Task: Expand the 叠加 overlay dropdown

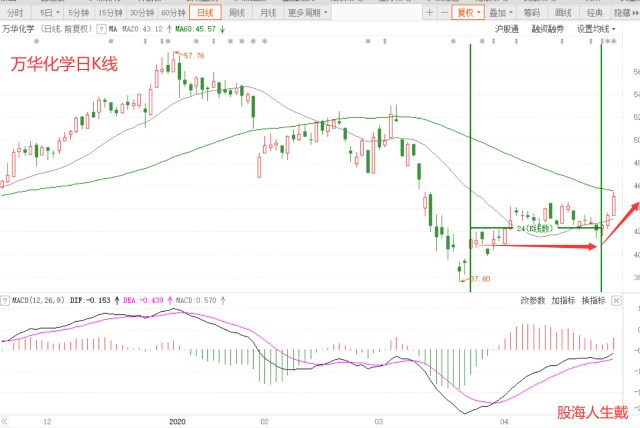Action: point(500,13)
